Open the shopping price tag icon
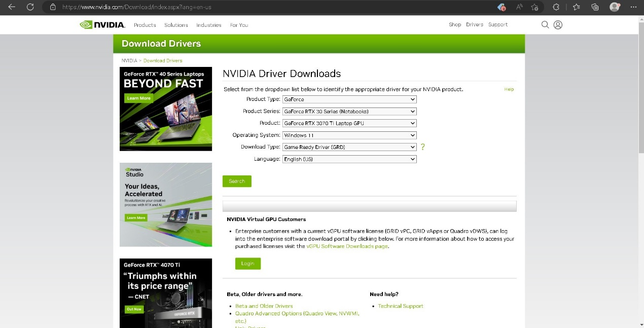This screenshot has width=644, height=328. pos(502,7)
